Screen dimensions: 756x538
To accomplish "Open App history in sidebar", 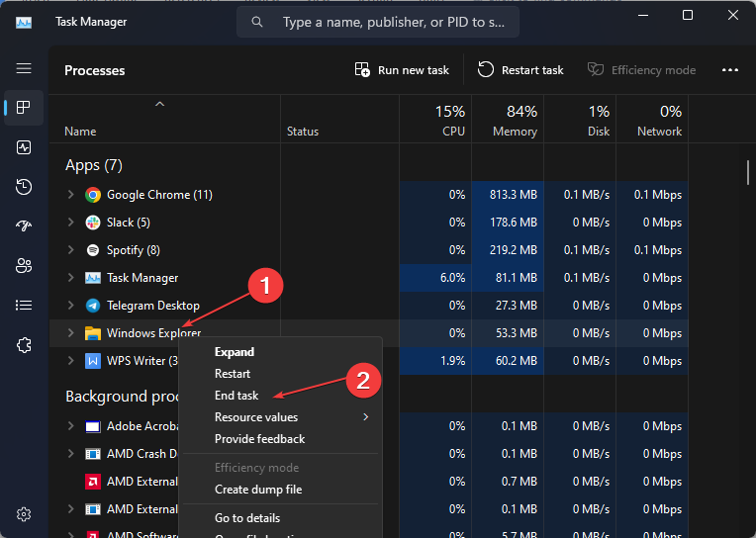I will [x=24, y=187].
